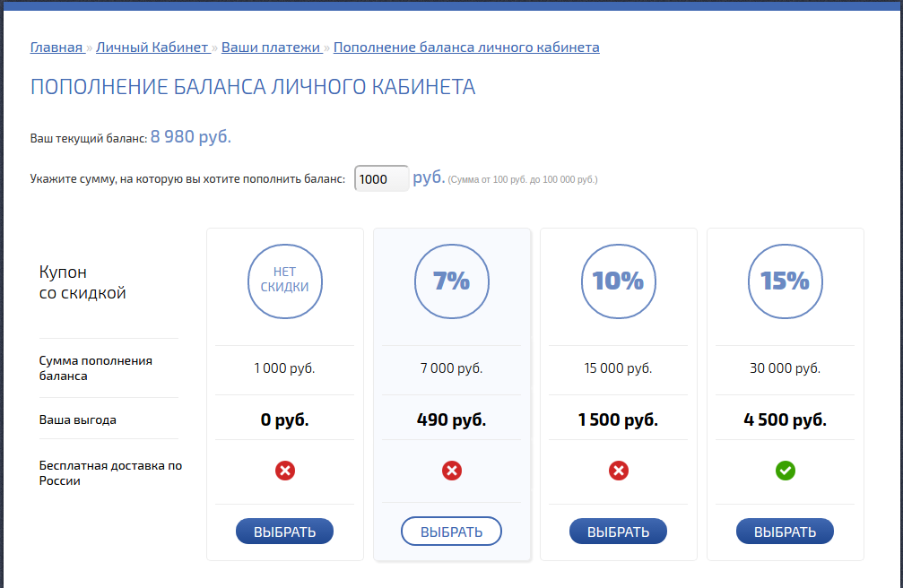Click the 0 руб. benefit value
The width and height of the screenshot is (903, 588).
[x=284, y=419]
